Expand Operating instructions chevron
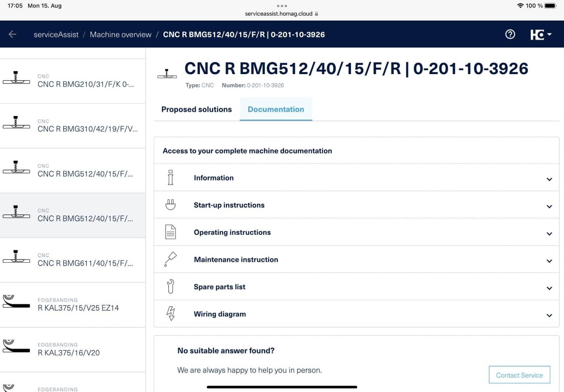 click(549, 234)
